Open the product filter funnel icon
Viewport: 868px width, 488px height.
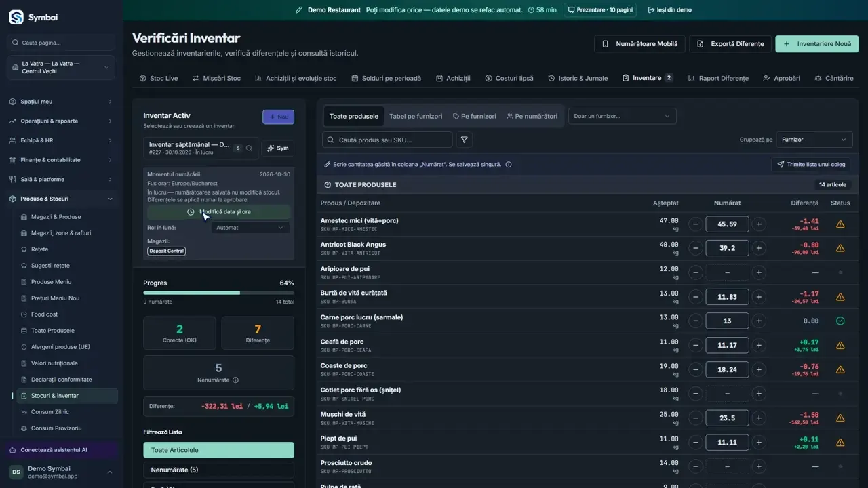(465, 140)
